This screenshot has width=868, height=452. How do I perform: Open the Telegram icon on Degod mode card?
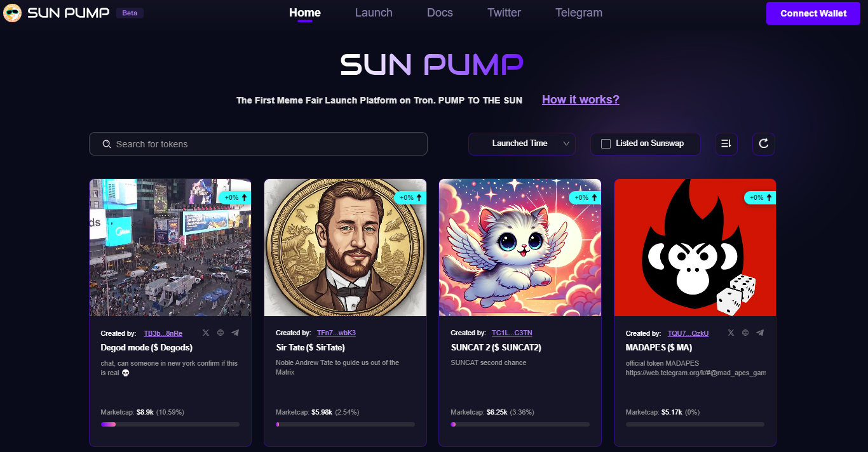235,333
